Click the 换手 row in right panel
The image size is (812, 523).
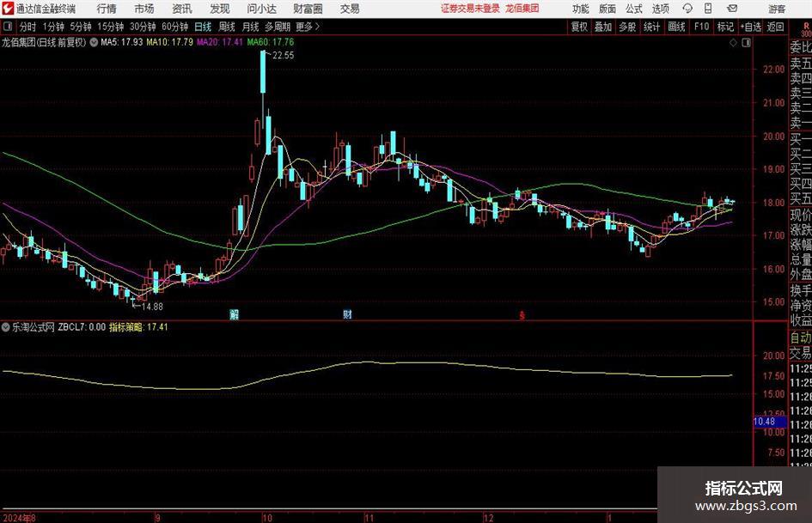click(800, 290)
